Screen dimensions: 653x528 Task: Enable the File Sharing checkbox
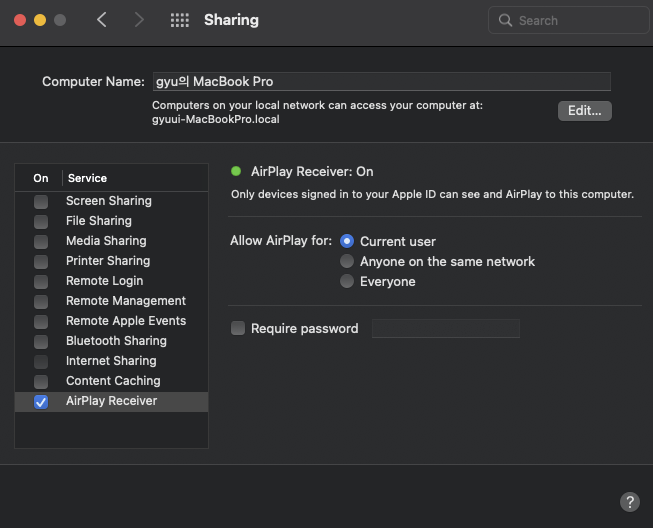[41, 222]
